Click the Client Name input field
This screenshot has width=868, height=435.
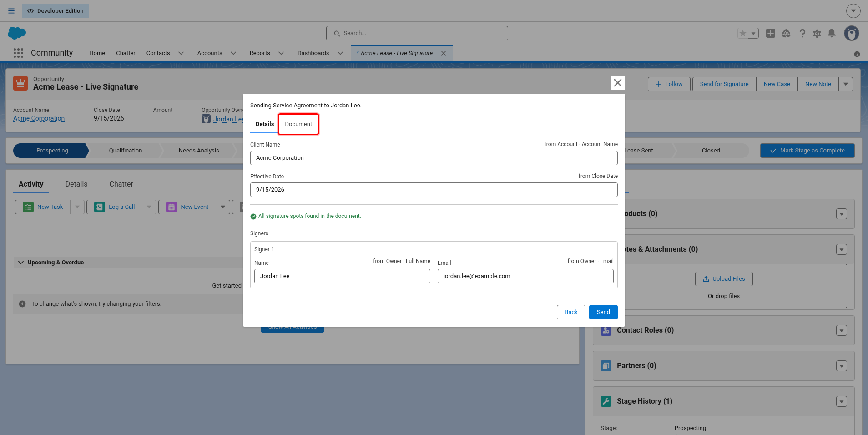click(434, 158)
